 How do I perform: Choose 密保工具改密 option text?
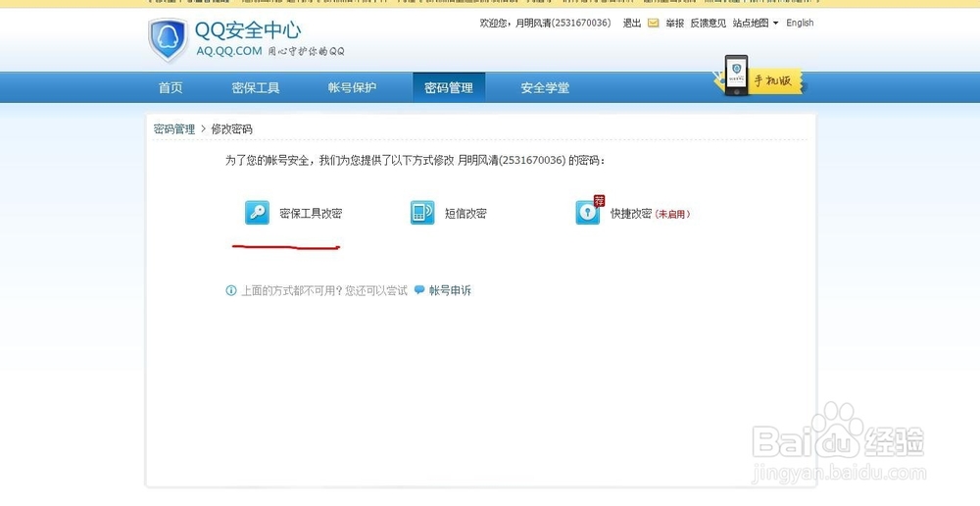click(x=311, y=213)
